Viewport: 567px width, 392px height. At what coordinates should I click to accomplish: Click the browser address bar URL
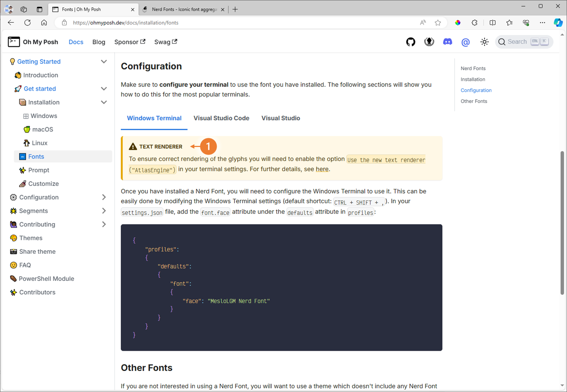click(x=126, y=23)
